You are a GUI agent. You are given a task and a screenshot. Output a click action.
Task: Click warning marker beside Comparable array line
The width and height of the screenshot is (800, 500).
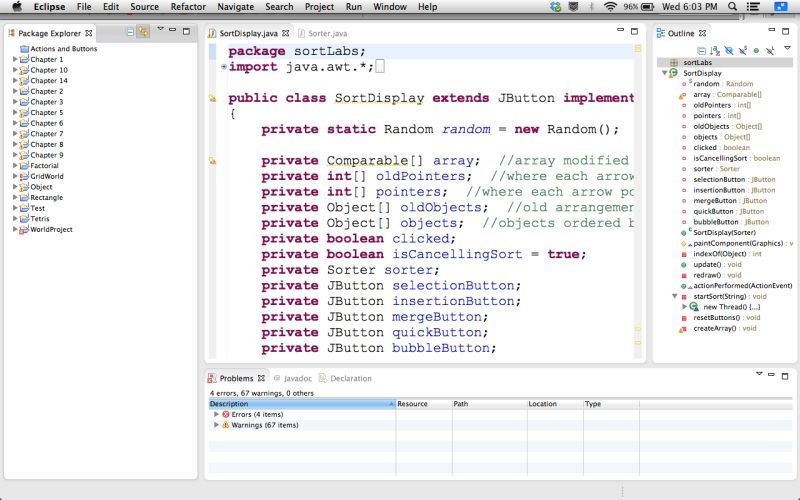[x=212, y=161]
